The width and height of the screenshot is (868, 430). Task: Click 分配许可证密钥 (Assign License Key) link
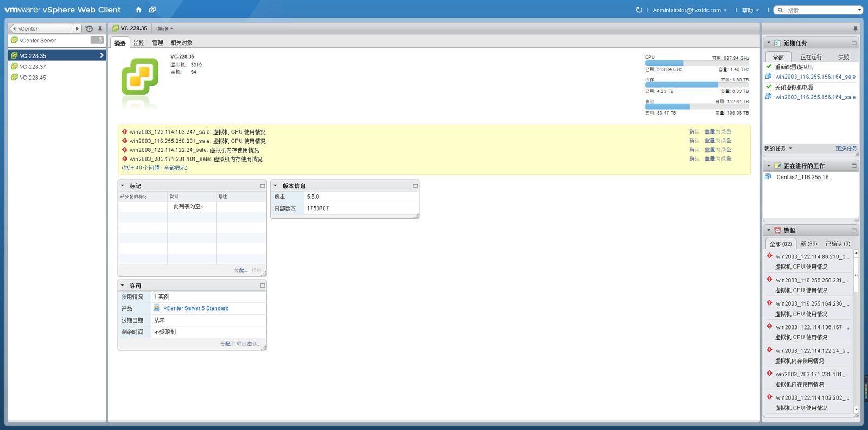pyautogui.click(x=241, y=344)
